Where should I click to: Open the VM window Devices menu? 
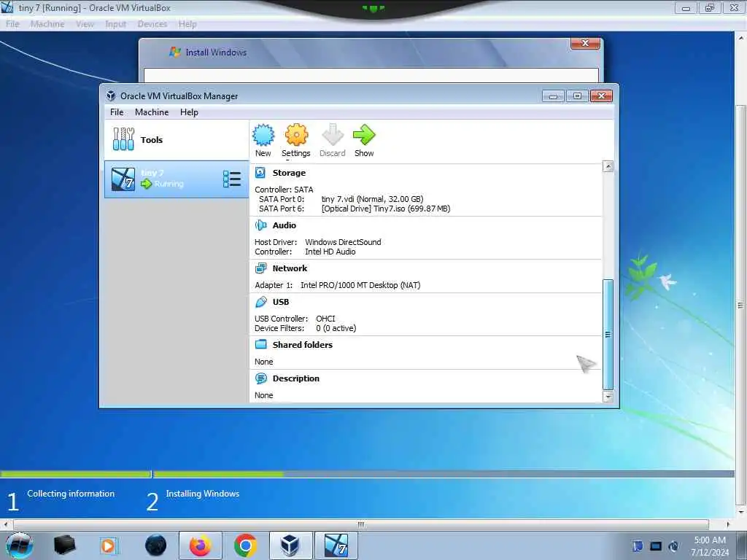point(152,24)
